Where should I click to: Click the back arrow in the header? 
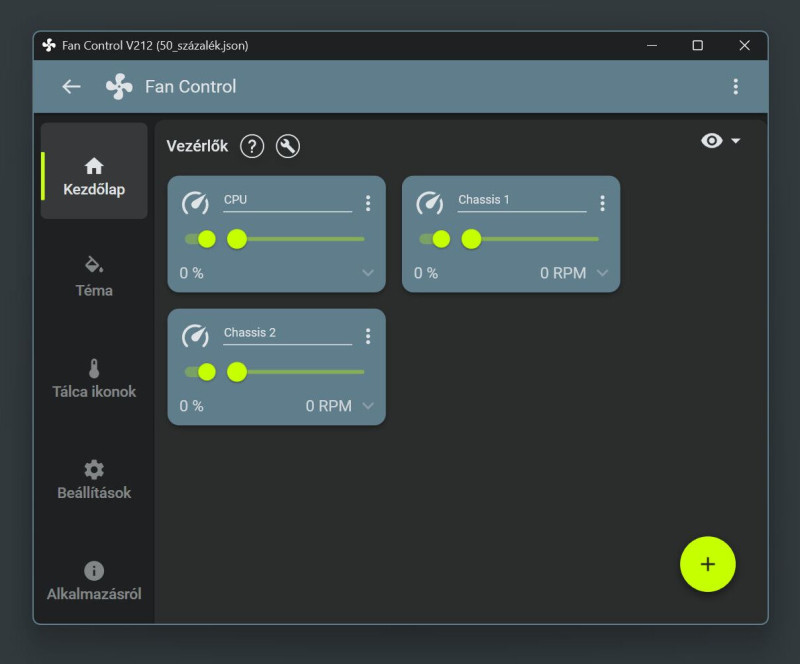71,87
